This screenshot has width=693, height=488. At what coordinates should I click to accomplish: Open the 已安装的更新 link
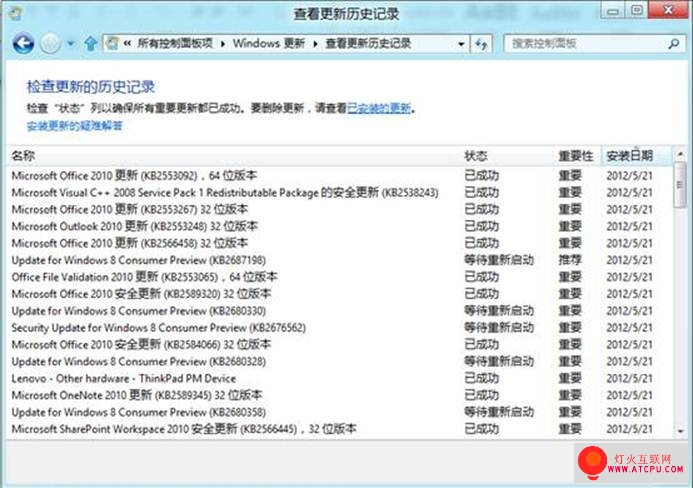point(379,108)
